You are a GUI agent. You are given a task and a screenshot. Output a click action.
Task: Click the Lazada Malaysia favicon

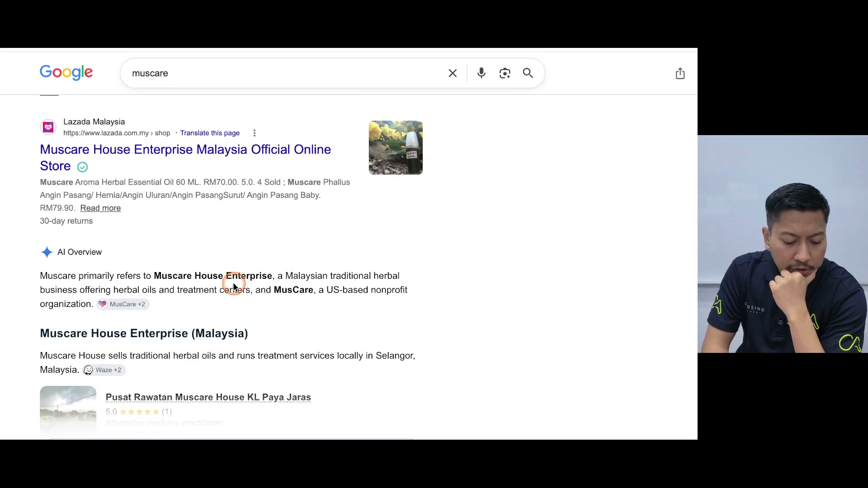pyautogui.click(x=48, y=127)
